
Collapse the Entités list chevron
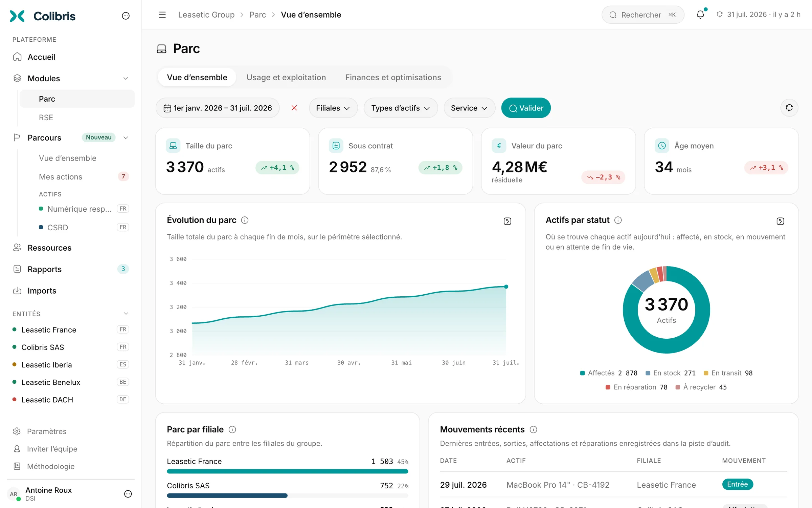coord(126,314)
